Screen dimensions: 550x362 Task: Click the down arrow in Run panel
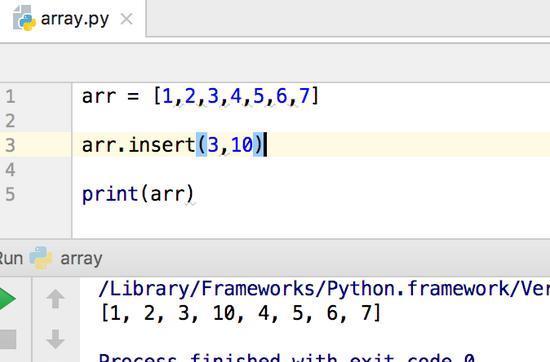coord(55,339)
